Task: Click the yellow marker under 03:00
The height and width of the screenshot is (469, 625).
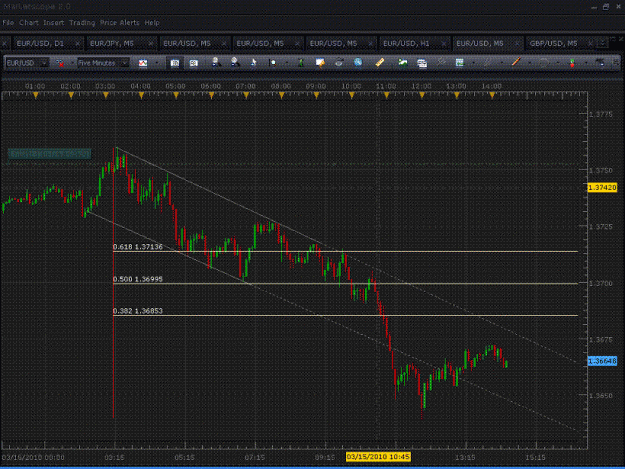Action: point(106,95)
